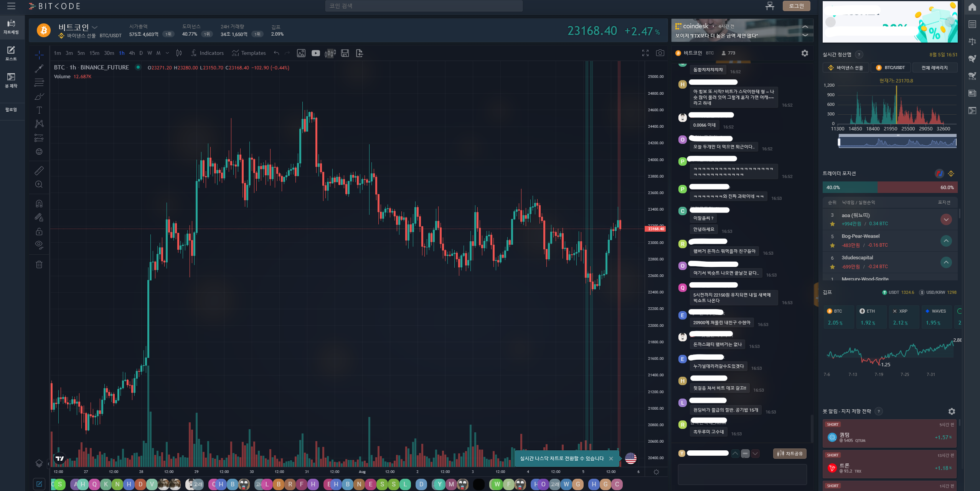Toggle magnet mode for drawings
This screenshot has width=980, height=491.
pos(39,203)
